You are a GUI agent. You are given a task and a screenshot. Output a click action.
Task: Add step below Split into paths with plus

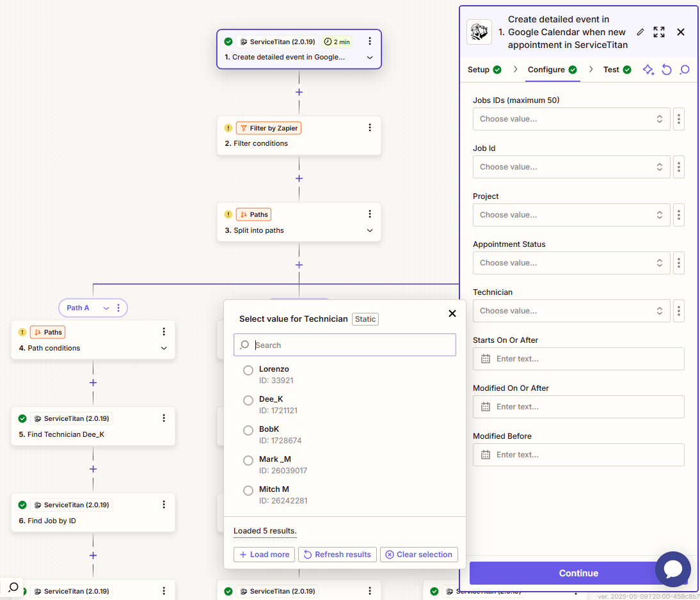tap(299, 265)
